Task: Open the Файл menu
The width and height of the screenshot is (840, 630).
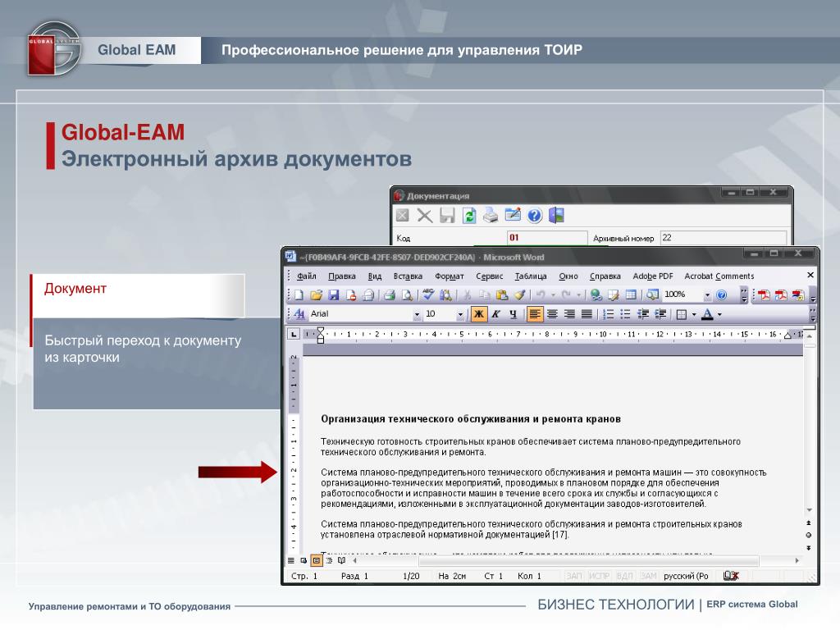Action: (x=307, y=276)
